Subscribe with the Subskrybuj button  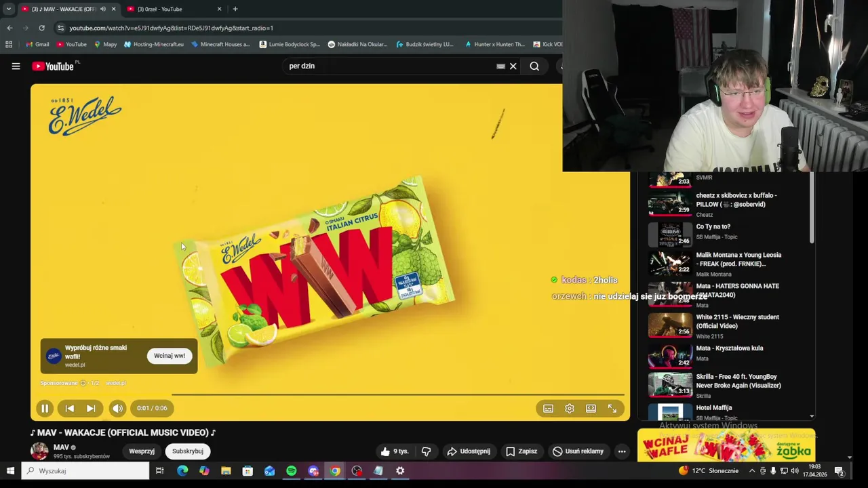(x=188, y=451)
